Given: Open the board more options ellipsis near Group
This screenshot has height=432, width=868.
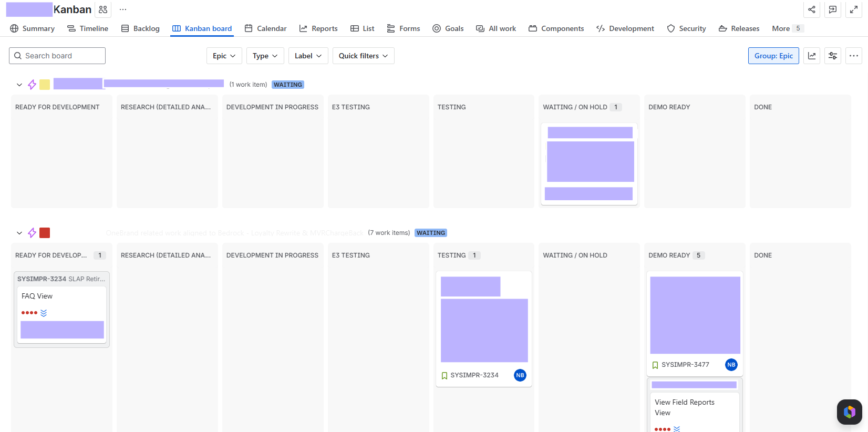Looking at the screenshot, I should (854, 56).
